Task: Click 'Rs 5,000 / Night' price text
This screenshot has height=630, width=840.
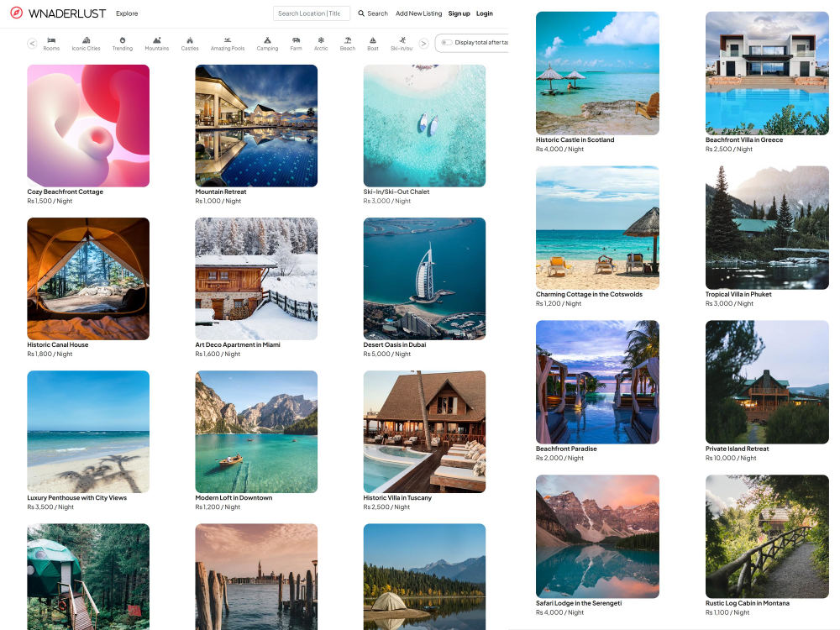Action: (x=386, y=354)
